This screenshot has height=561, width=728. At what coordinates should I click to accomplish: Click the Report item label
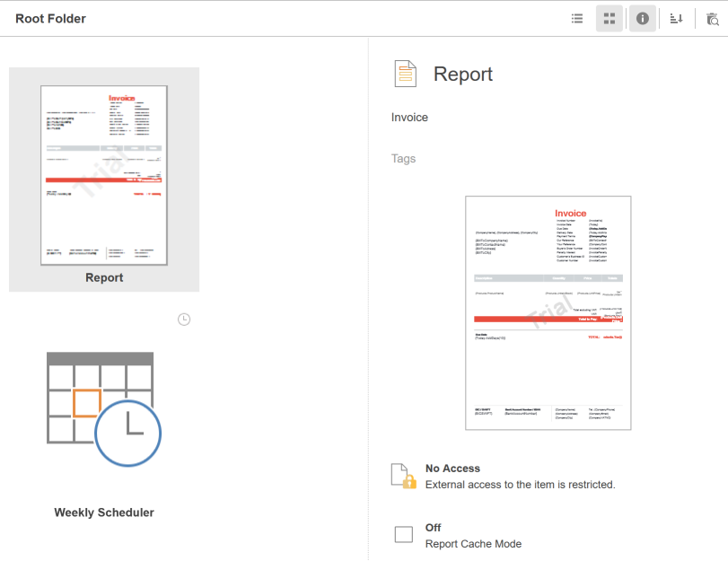[104, 278]
